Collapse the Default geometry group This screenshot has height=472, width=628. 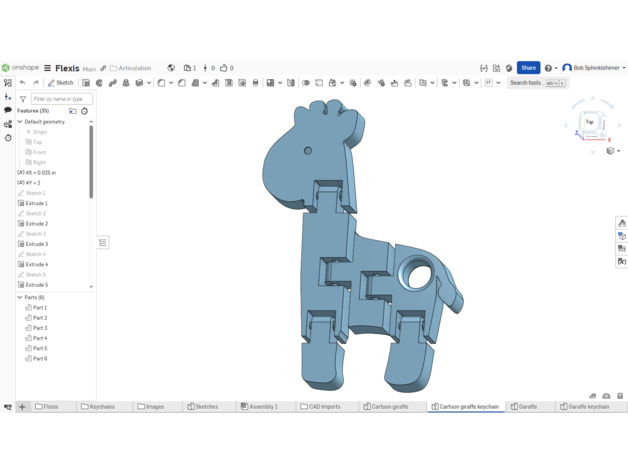coord(20,122)
